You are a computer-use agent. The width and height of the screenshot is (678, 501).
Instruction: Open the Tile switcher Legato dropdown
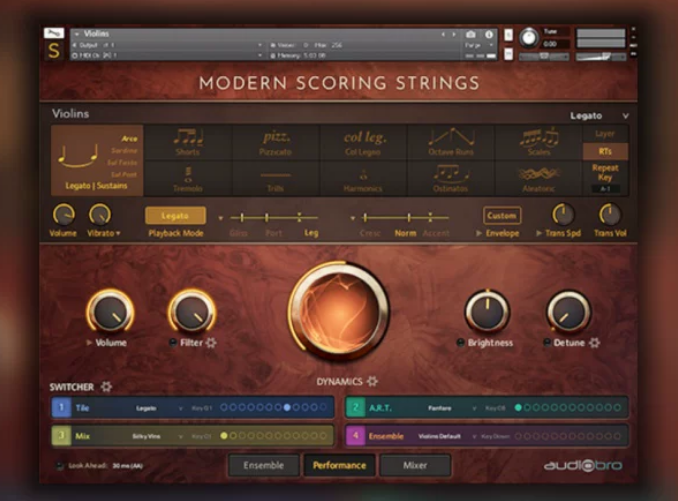point(181,408)
